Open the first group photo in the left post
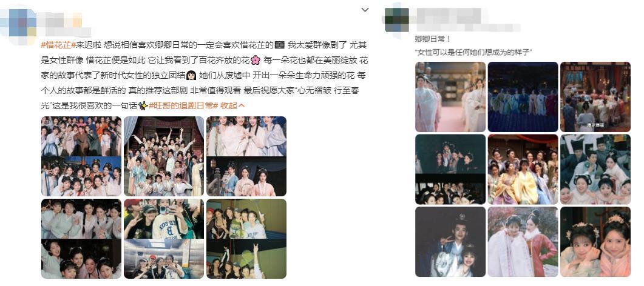This screenshot has width=644, height=286. [x=81, y=156]
